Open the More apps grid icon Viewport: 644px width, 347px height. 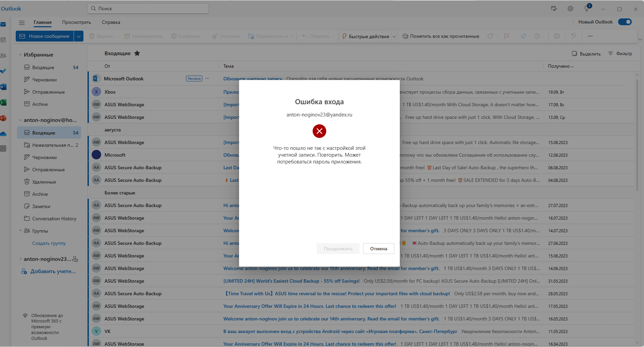click(x=3, y=148)
